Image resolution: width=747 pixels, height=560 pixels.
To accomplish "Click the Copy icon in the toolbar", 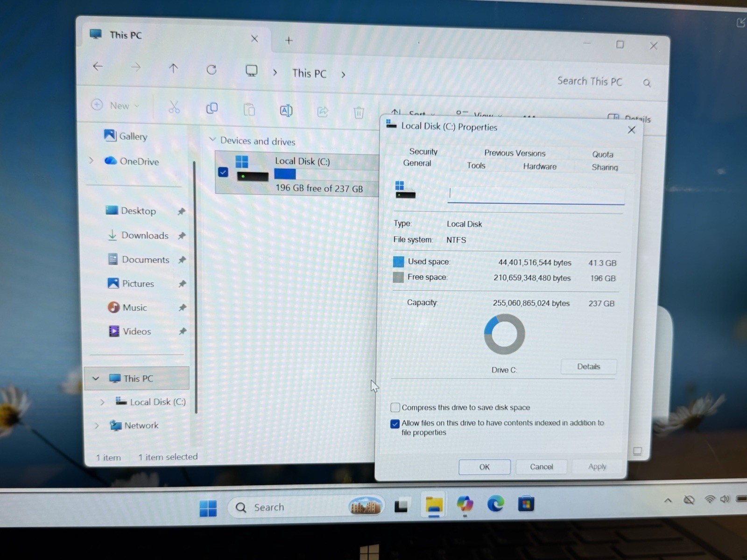I will (212, 108).
